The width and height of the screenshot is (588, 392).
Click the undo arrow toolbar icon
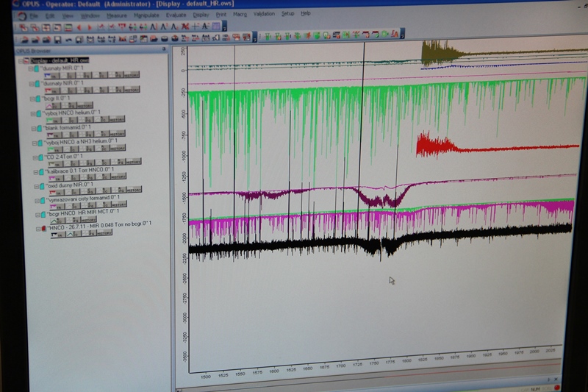coord(68,40)
